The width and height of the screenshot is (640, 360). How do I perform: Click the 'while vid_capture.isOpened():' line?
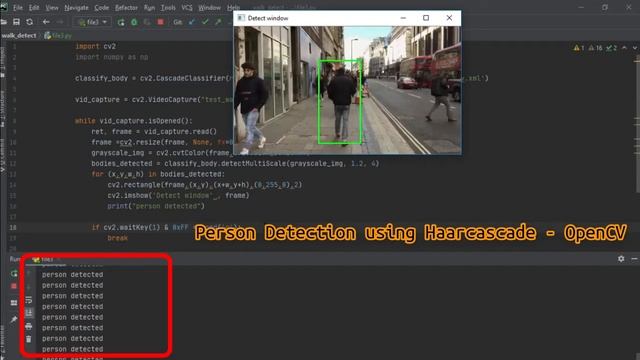(x=133, y=121)
